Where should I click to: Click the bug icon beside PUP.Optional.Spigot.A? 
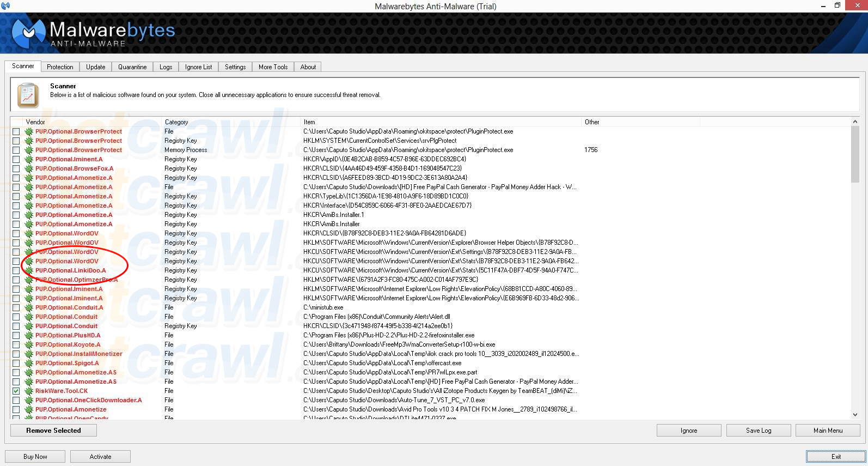click(x=29, y=363)
